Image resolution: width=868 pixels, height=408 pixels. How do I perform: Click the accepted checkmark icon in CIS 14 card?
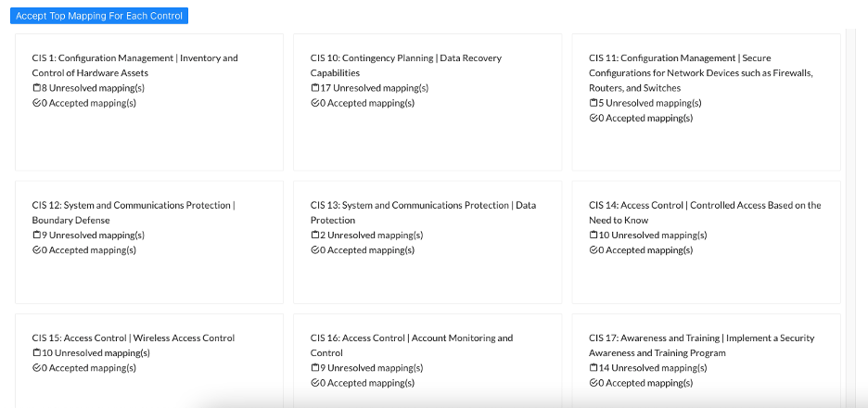[594, 250]
